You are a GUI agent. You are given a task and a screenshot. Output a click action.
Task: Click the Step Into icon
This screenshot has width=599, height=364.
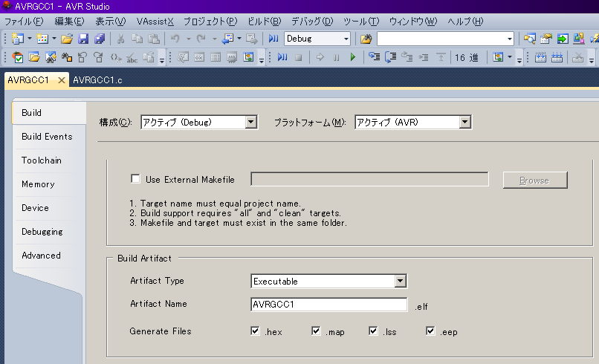click(374, 57)
